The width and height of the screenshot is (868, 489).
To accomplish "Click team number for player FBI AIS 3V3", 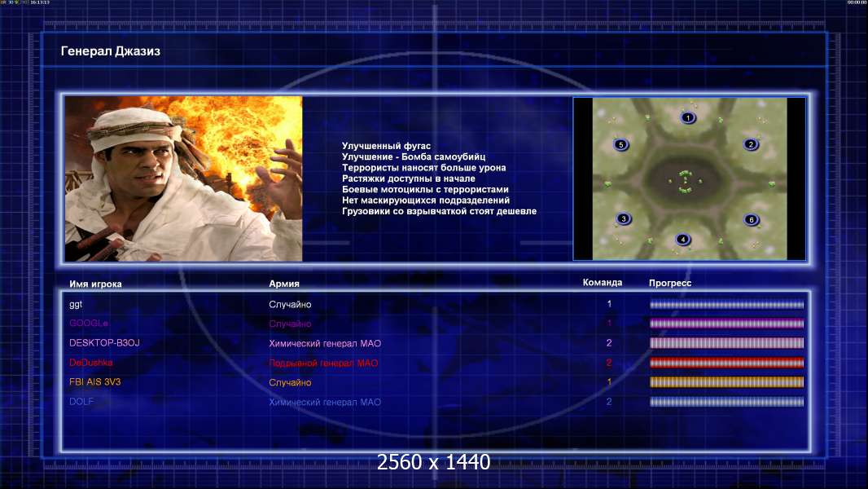I will 609,382.
